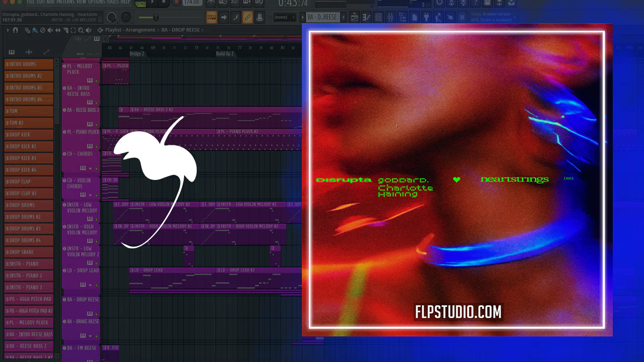Click the first knob beside the hint panel
The image size is (644, 362).
click(111, 18)
